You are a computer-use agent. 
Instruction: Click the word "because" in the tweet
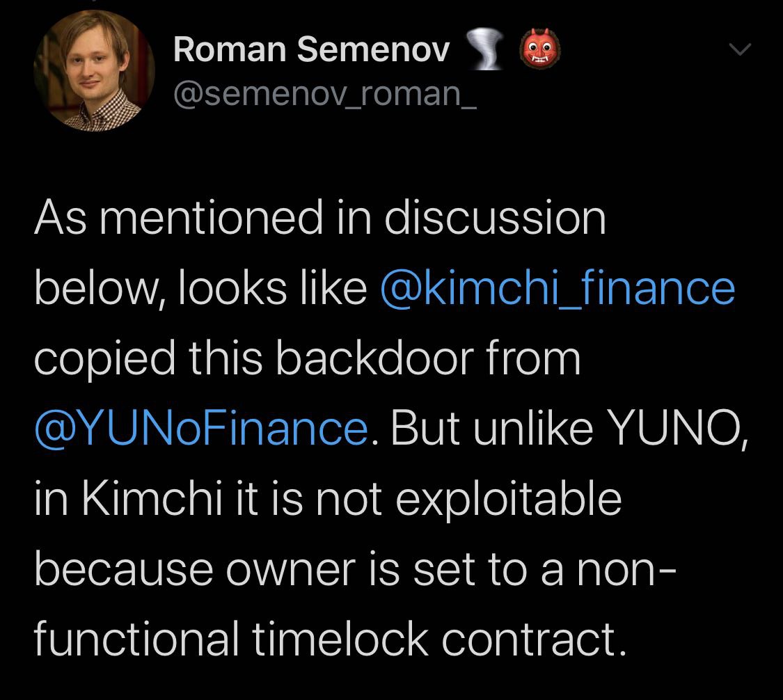pos(123,569)
